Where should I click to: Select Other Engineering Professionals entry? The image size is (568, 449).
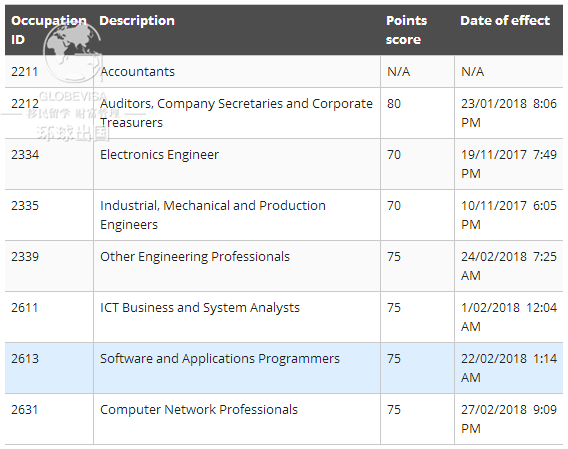coord(195,257)
